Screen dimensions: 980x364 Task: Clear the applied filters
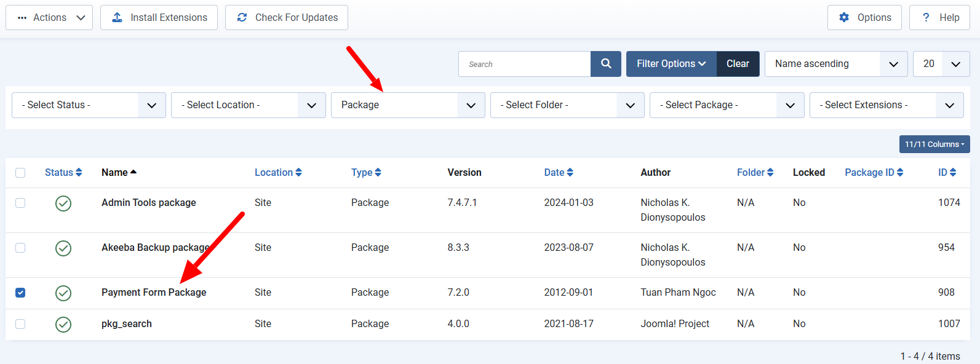pyautogui.click(x=738, y=64)
